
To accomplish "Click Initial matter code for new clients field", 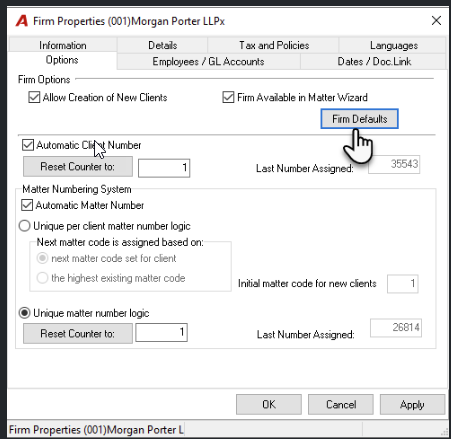I will [402, 284].
